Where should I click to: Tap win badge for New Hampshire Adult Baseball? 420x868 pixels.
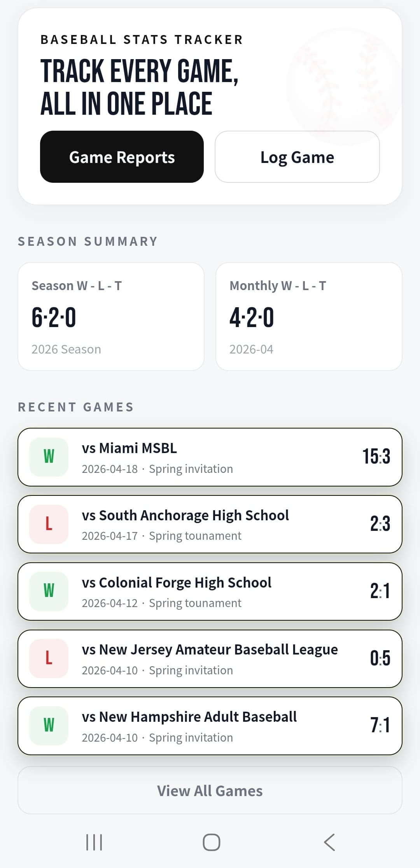point(49,726)
